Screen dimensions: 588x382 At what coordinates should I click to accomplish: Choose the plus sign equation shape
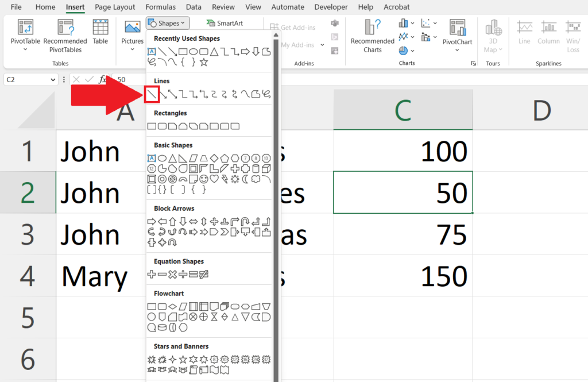point(152,275)
